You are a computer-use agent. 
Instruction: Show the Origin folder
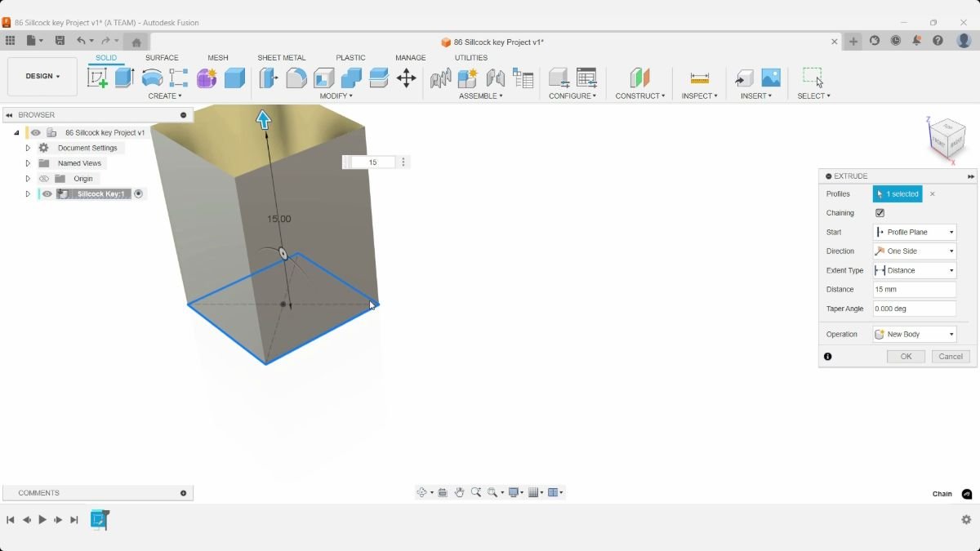pyautogui.click(x=44, y=179)
